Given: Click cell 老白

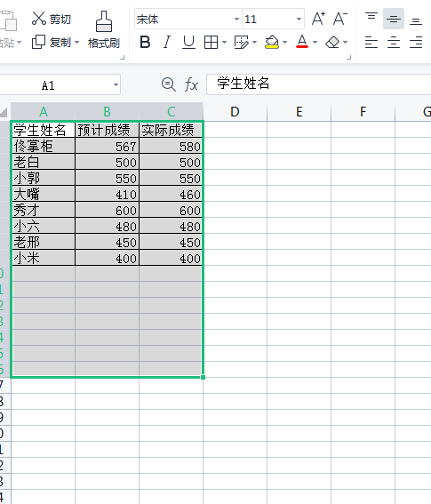Looking at the screenshot, I should point(43,162).
